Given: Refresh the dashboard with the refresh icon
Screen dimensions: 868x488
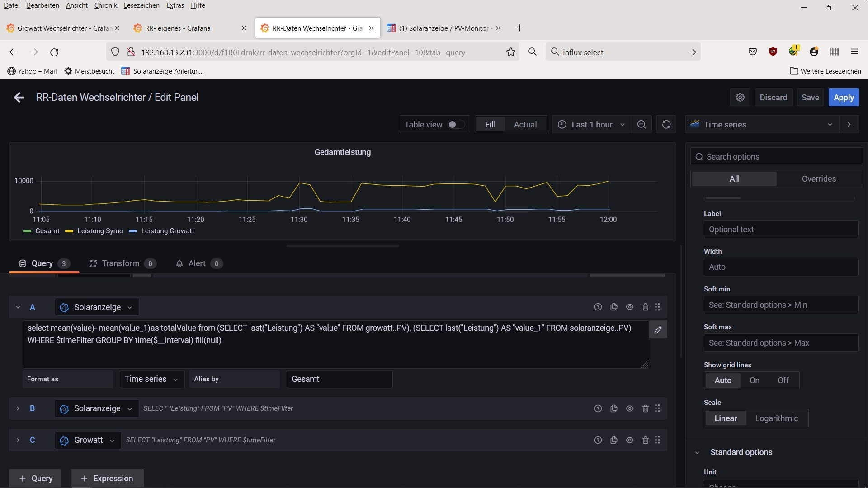Looking at the screenshot, I should [666, 124].
